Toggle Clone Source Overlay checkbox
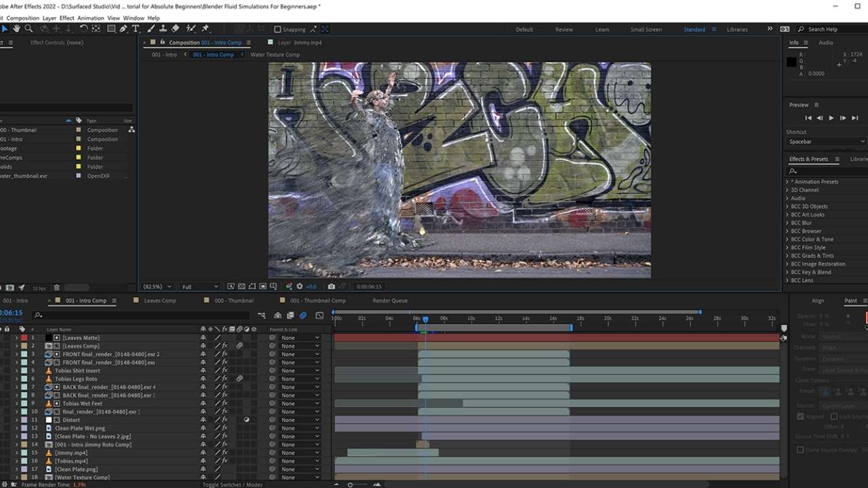 click(x=801, y=449)
